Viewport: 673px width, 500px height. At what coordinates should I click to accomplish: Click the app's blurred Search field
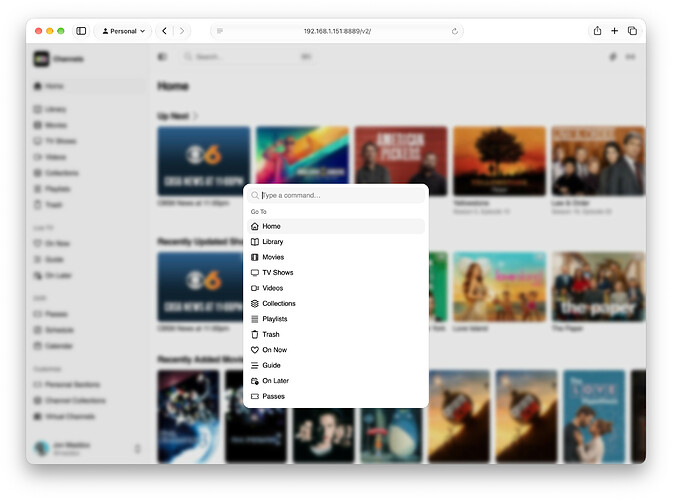click(x=248, y=57)
